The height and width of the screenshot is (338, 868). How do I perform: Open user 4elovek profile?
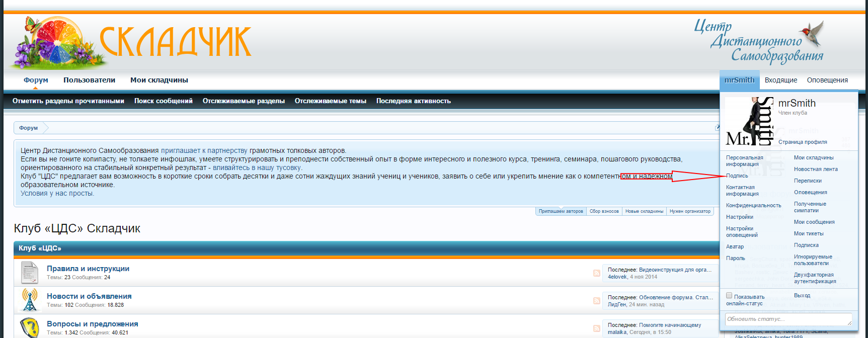click(617, 277)
